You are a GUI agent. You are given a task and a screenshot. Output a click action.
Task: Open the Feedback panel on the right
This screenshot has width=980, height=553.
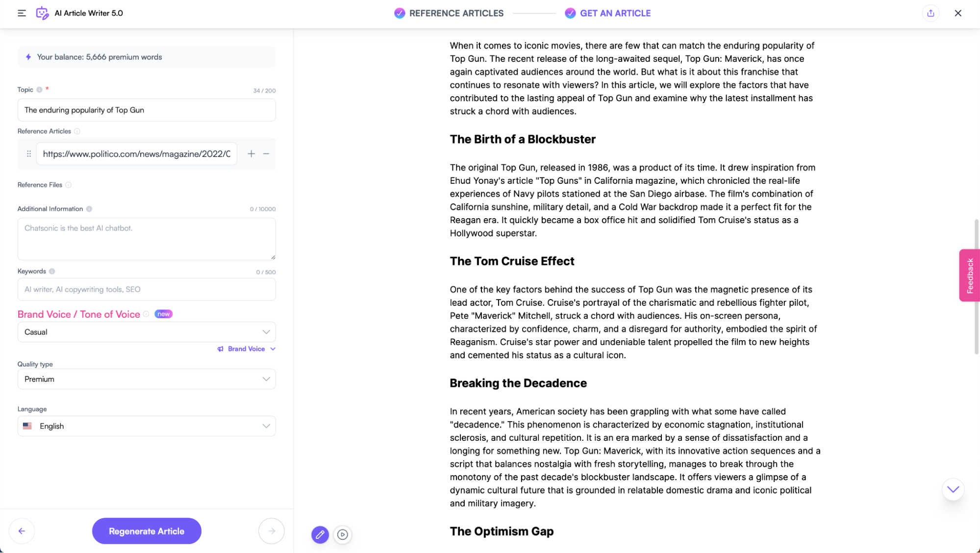(x=970, y=275)
